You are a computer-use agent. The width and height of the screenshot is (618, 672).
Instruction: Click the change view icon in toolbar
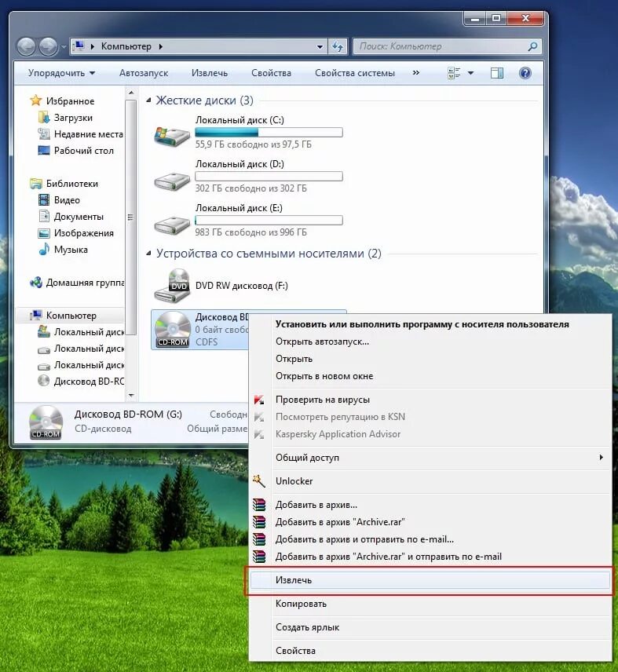point(454,73)
